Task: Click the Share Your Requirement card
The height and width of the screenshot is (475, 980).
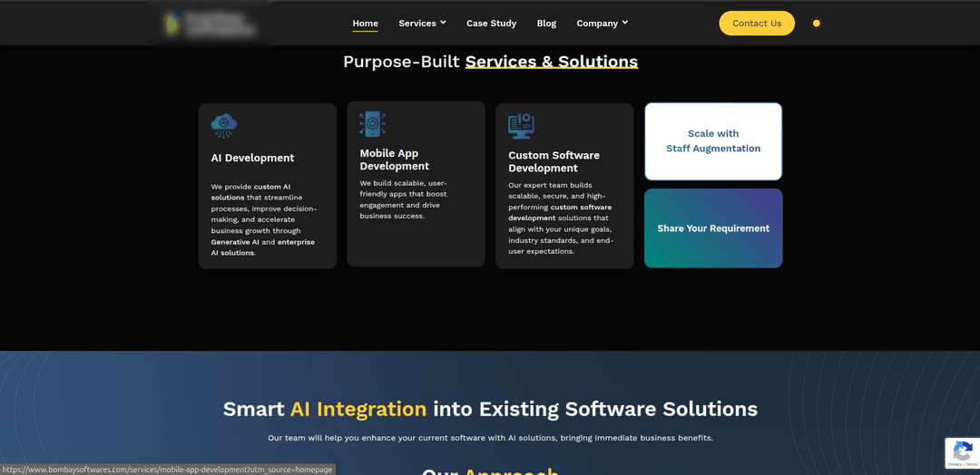Action: [x=713, y=228]
